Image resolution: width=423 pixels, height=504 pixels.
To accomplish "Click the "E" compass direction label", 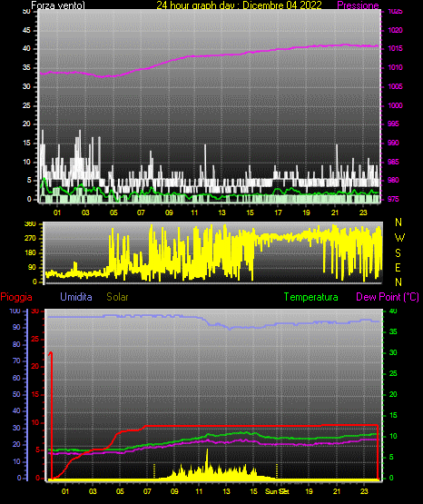I will click(x=398, y=267).
